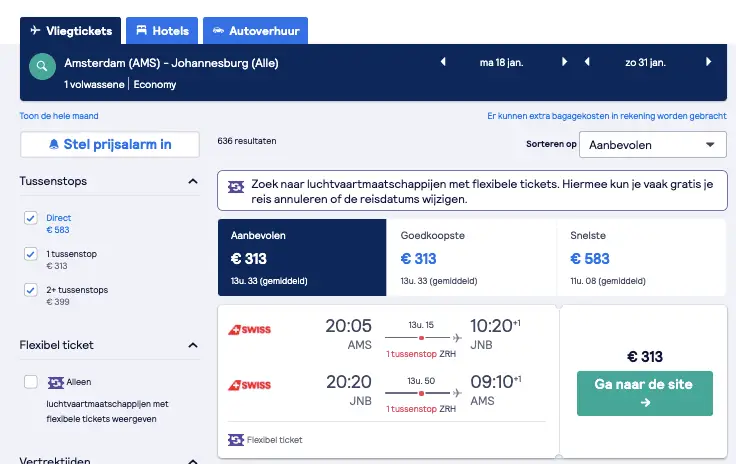Advance return date past zo 31 jan.

point(708,62)
